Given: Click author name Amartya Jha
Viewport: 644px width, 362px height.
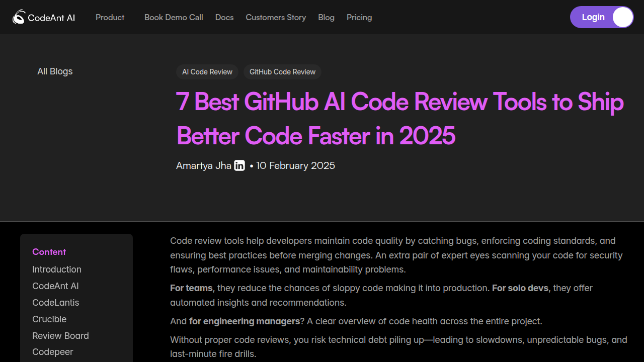Looking at the screenshot, I should (204, 165).
